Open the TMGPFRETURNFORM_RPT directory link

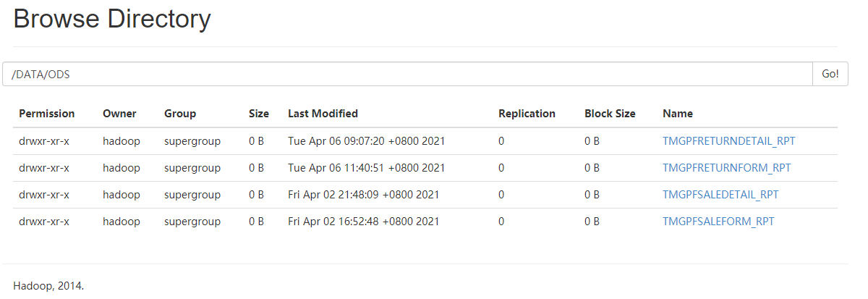pyautogui.click(x=726, y=168)
